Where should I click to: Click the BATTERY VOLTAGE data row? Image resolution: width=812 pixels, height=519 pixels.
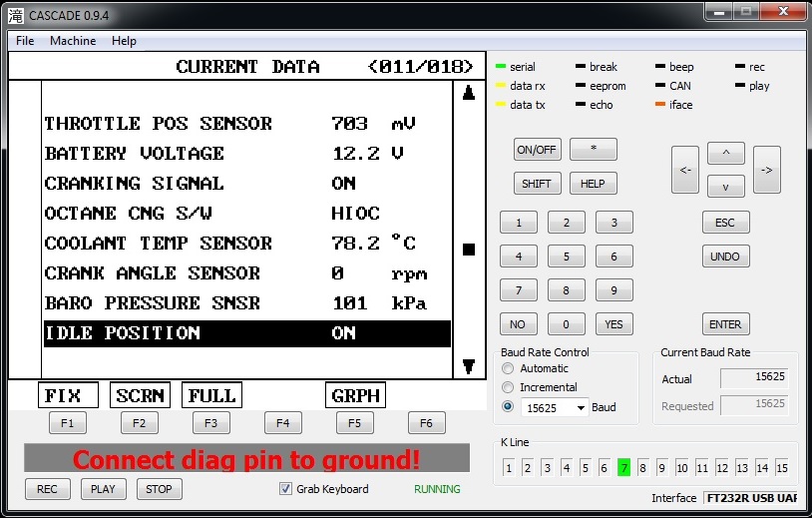coord(247,154)
